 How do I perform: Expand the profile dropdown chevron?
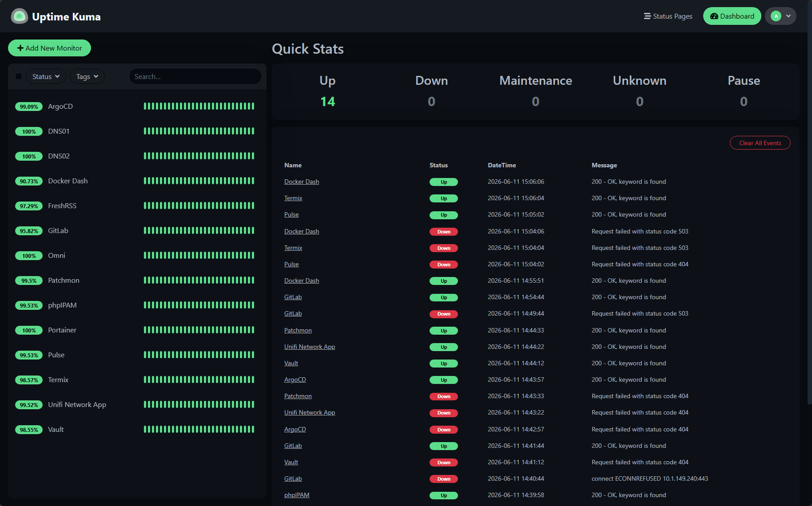coord(788,16)
